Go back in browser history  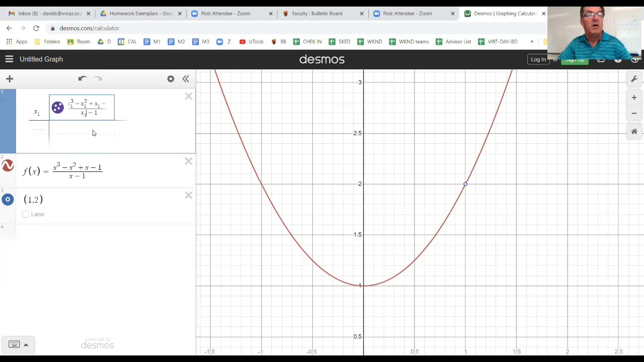9,28
